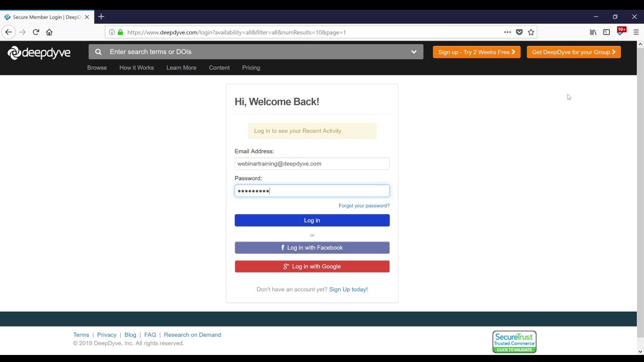644x362 pixels.
Task: Open Research on Demand link
Action: point(192,335)
